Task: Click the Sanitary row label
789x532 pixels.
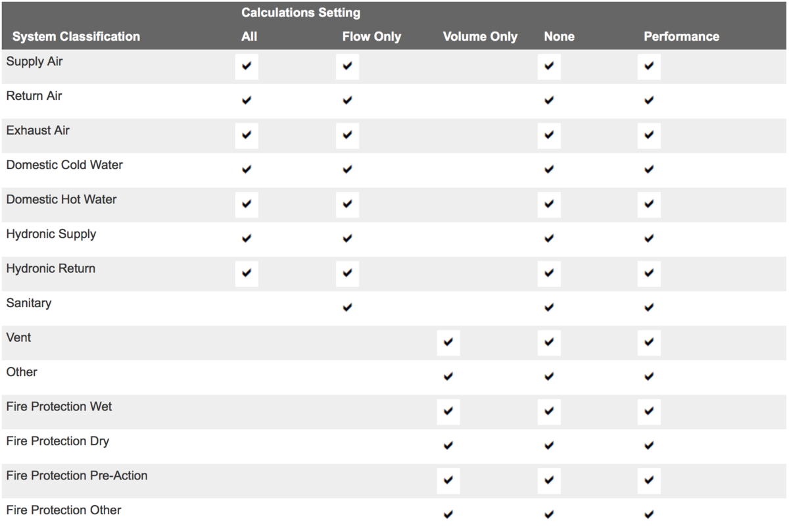Action: (29, 303)
